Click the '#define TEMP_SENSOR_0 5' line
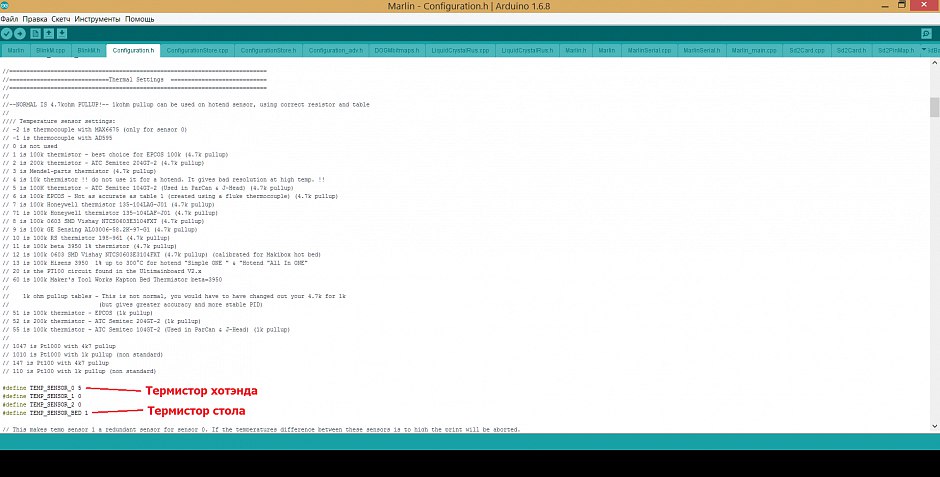The width and height of the screenshot is (940, 477). tap(42, 388)
